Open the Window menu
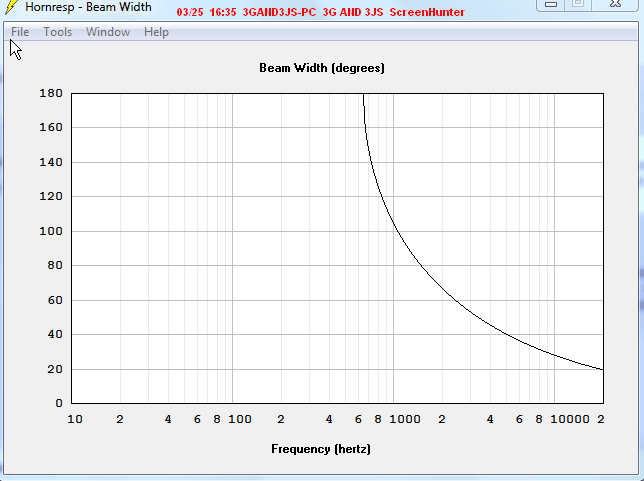This screenshot has width=644, height=481. click(x=108, y=32)
